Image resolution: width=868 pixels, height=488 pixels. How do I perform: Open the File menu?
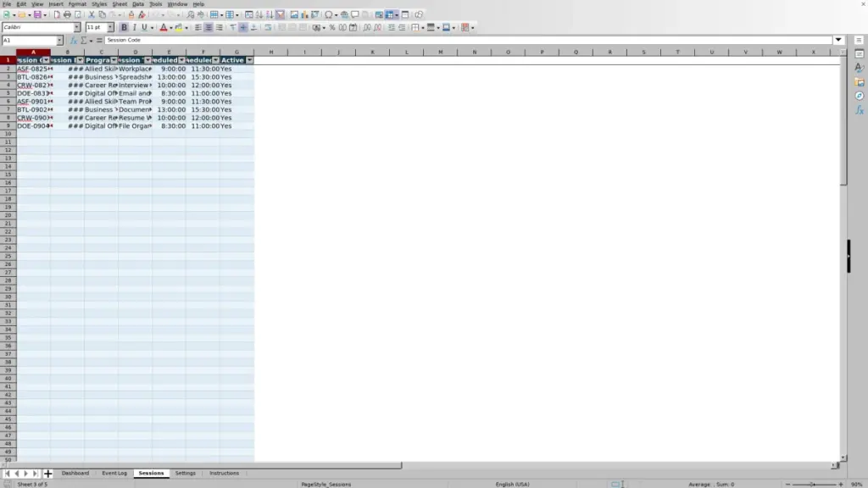coord(7,4)
